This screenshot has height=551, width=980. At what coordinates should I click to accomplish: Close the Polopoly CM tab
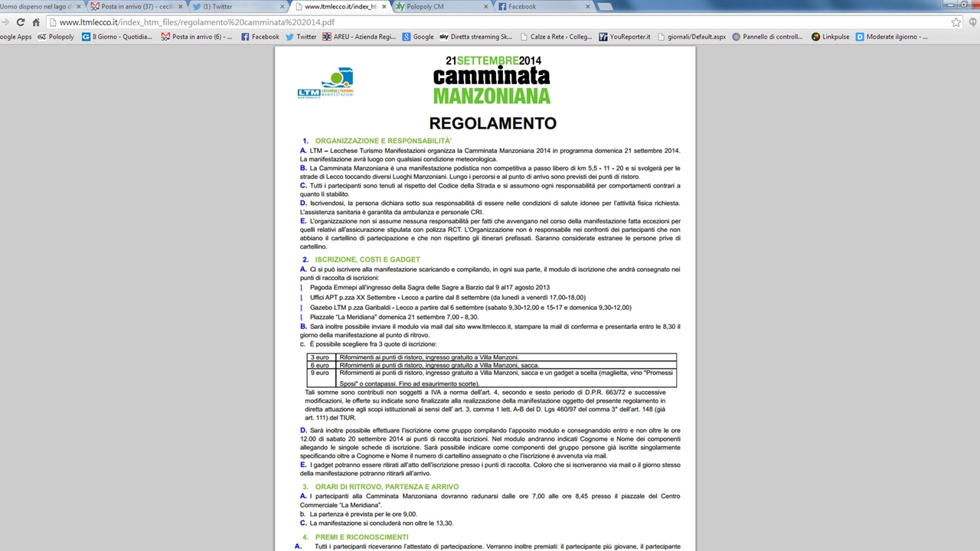pos(486,6)
